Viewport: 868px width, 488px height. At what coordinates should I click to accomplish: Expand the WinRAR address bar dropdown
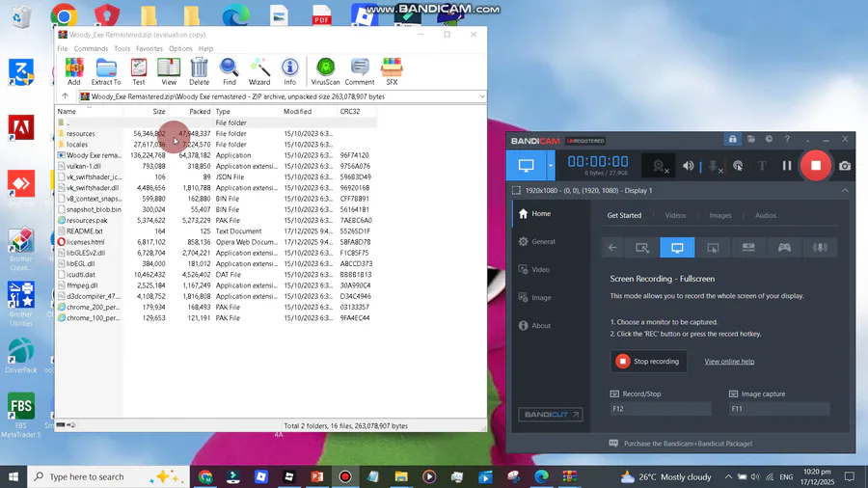(481, 96)
